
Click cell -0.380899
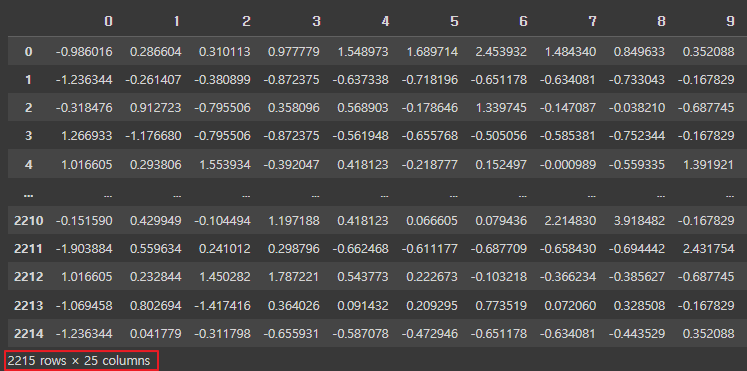(222, 80)
